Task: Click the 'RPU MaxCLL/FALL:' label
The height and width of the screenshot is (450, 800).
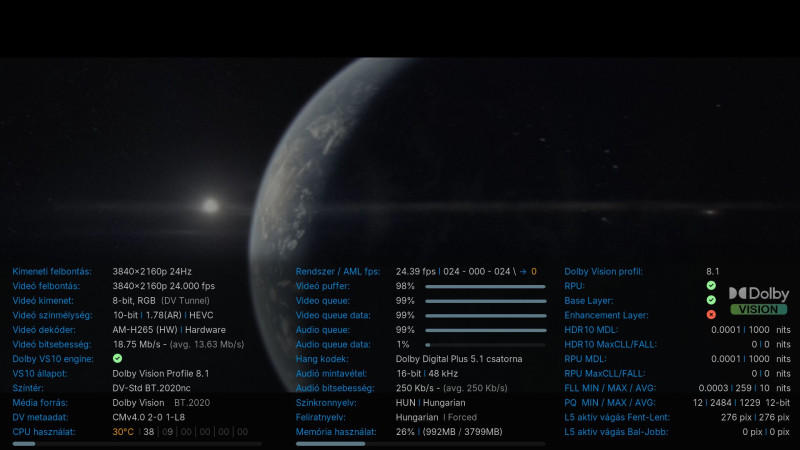Action: 605,373
